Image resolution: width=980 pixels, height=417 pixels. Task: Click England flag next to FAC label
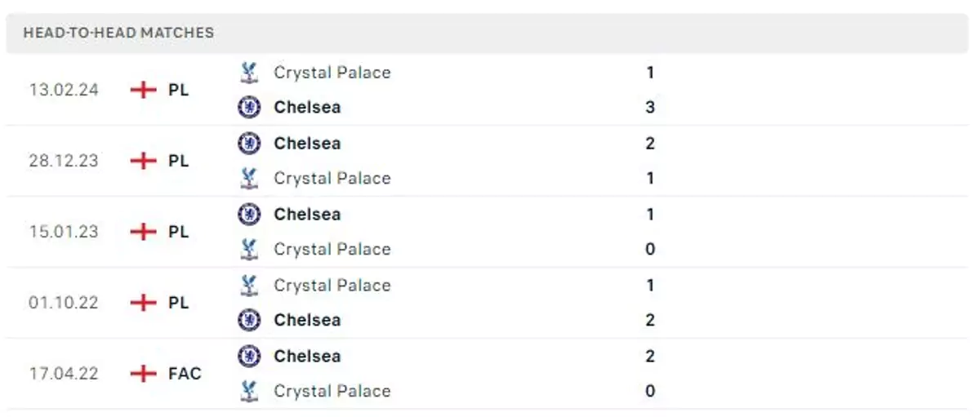(144, 374)
